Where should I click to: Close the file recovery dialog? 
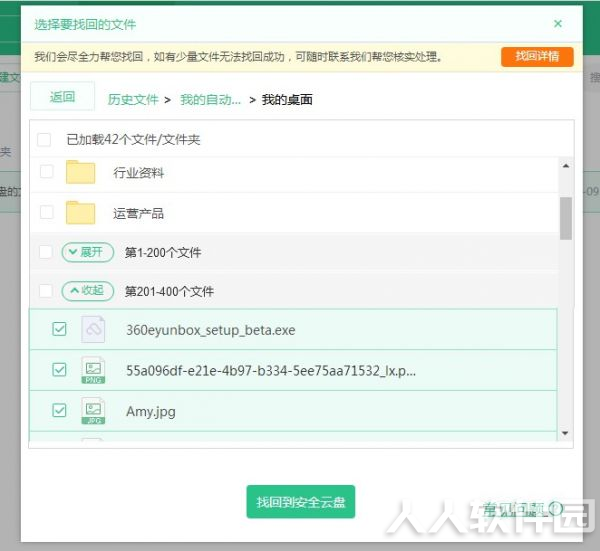coord(558,24)
